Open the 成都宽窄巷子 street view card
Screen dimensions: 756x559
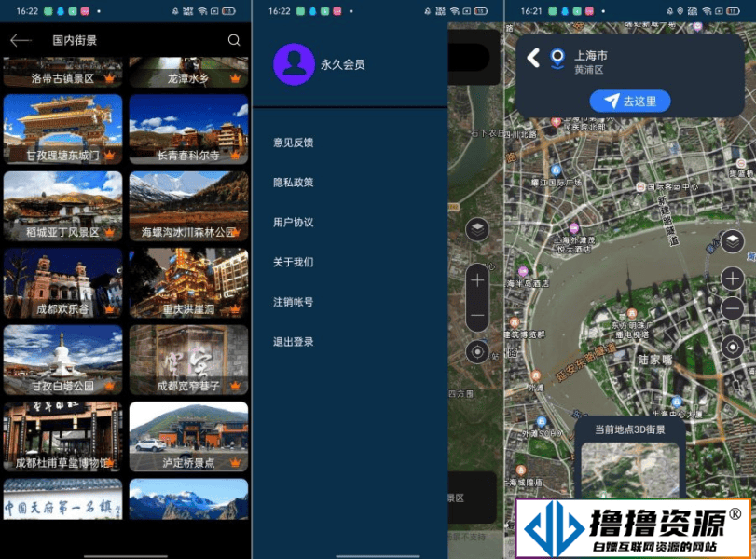pos(188,360)
